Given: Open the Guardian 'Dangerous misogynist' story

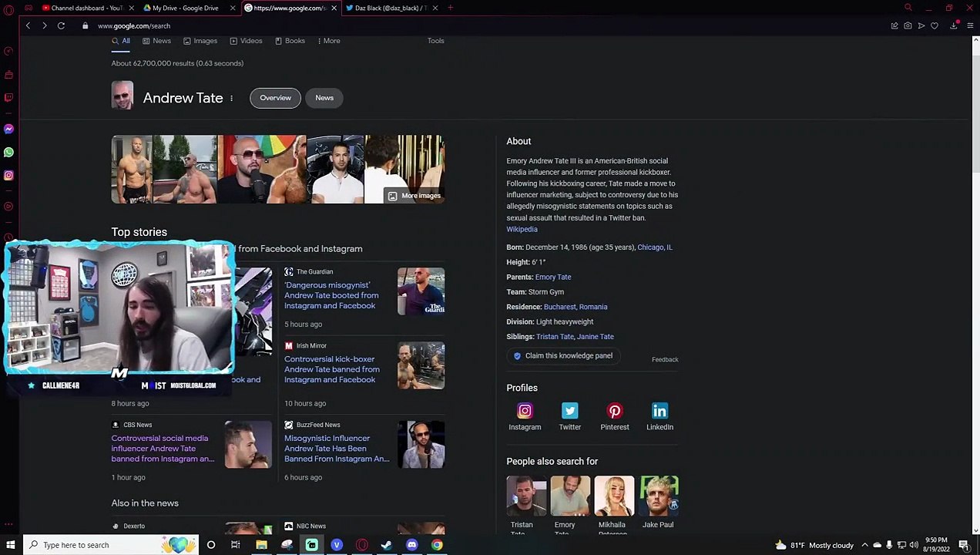Looking at the screenshot, I should (x=331, y=295).
